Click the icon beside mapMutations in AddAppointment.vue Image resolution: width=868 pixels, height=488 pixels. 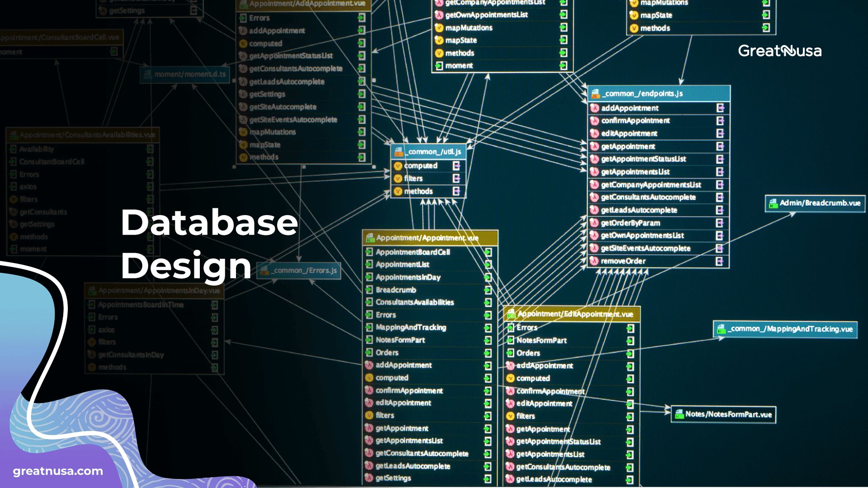click(x=243, y=132)
